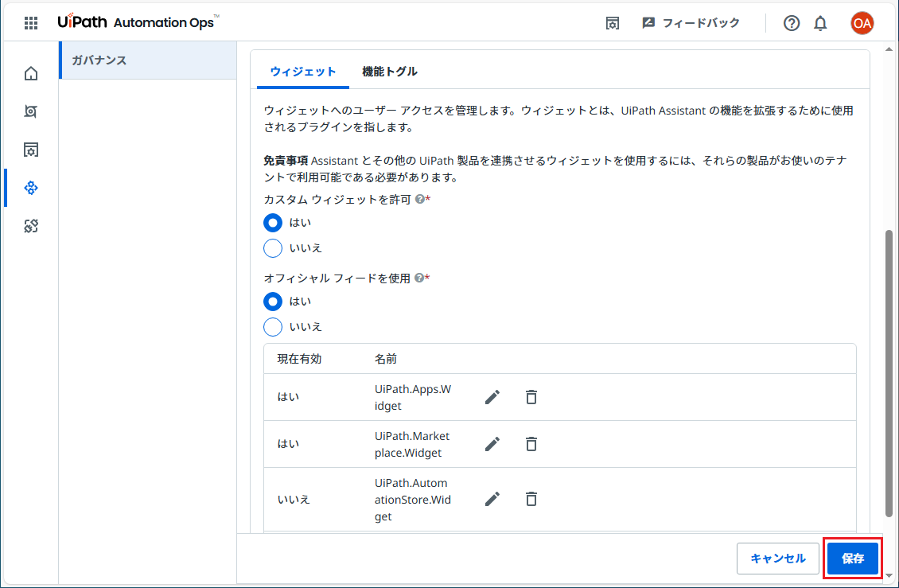Click the UiPath.Apps.Widget name cell
This screenshot has height=588, width=899.
(413, 397)
